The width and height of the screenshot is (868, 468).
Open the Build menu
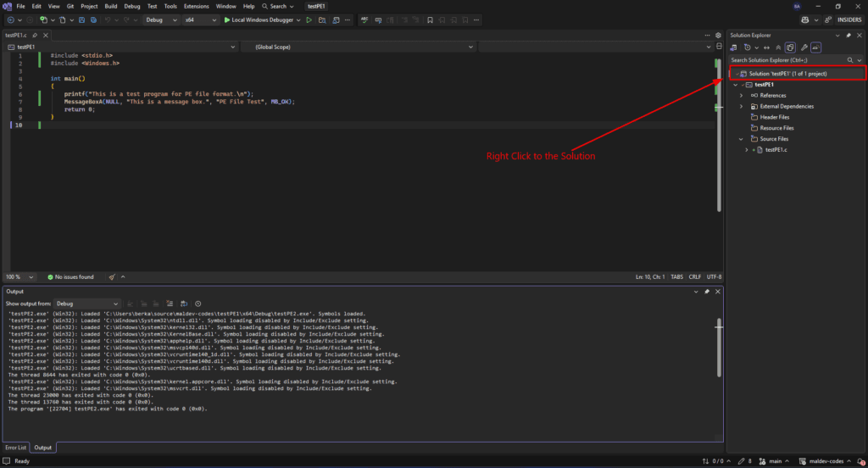coord(111,6)
